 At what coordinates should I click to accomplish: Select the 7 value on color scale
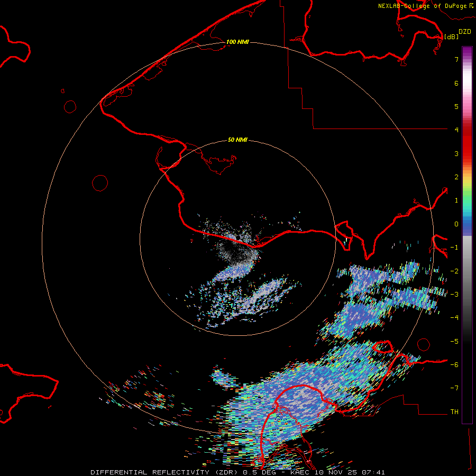(x=456, y=59)
